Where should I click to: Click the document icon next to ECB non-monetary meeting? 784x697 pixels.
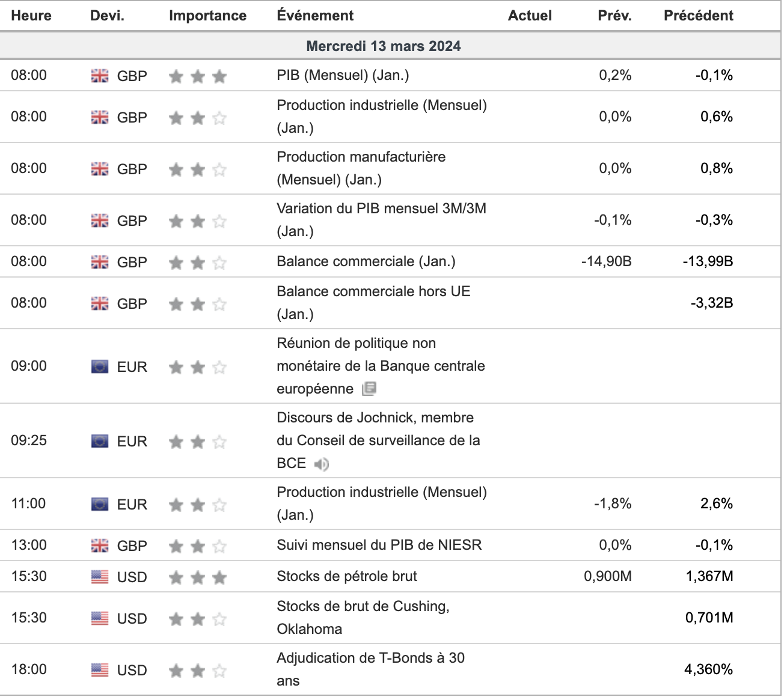tap(369, 389)
